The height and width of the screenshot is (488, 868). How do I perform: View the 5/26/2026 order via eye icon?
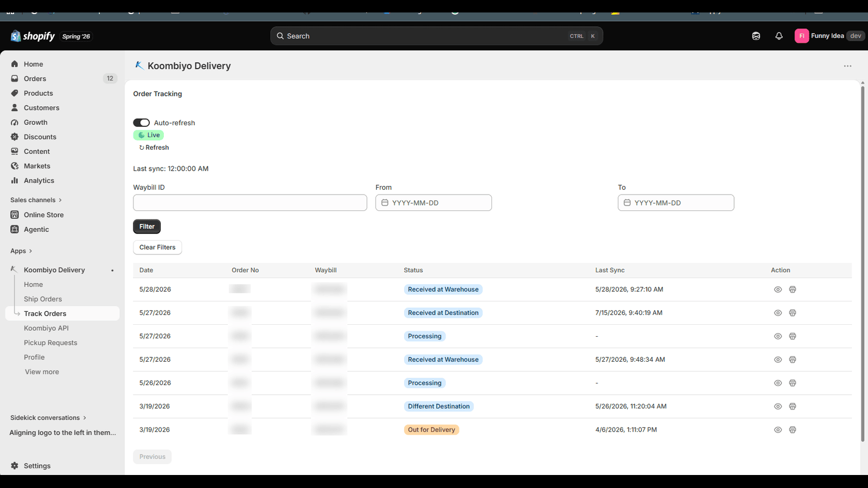tap(778, 383)
